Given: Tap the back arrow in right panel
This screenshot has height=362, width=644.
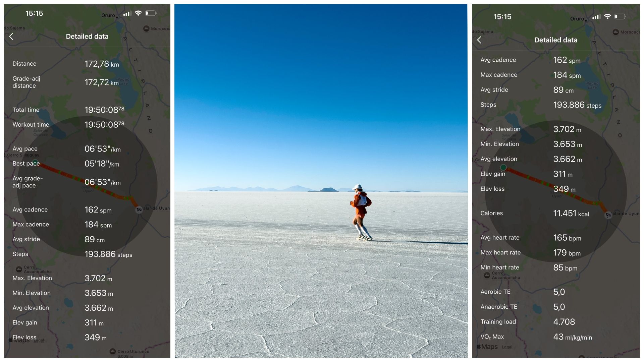Looking at the screenshot, I should coord(479,40).
